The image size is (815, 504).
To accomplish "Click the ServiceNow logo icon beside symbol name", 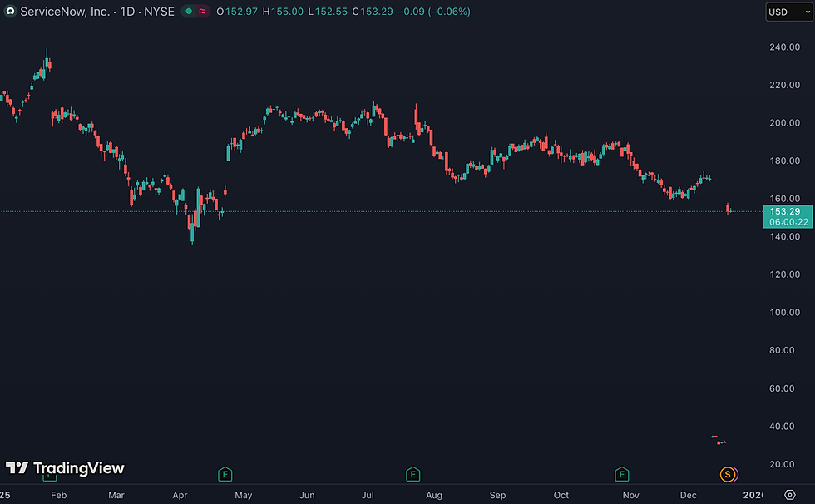I will (10, 12).
